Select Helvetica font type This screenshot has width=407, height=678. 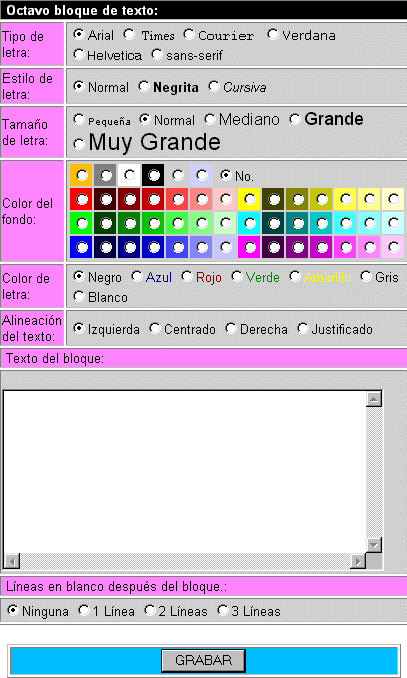[x=79, y=54]
